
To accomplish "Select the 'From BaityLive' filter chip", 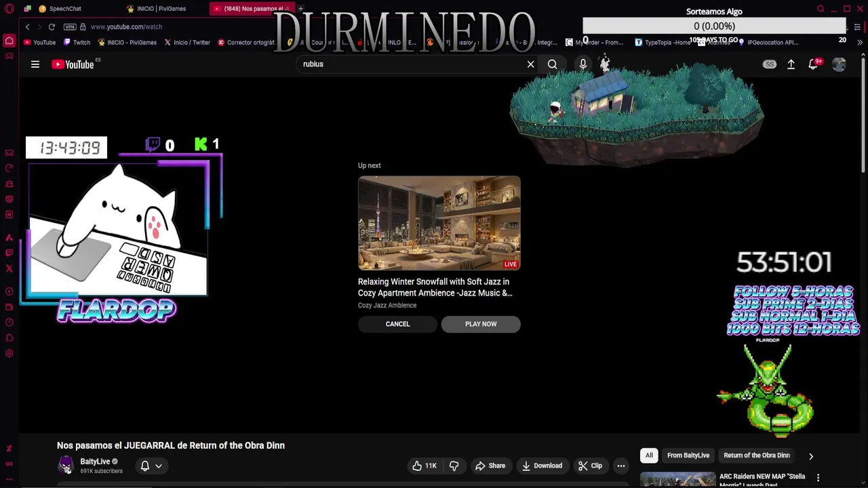I will (x=688, y=455).
